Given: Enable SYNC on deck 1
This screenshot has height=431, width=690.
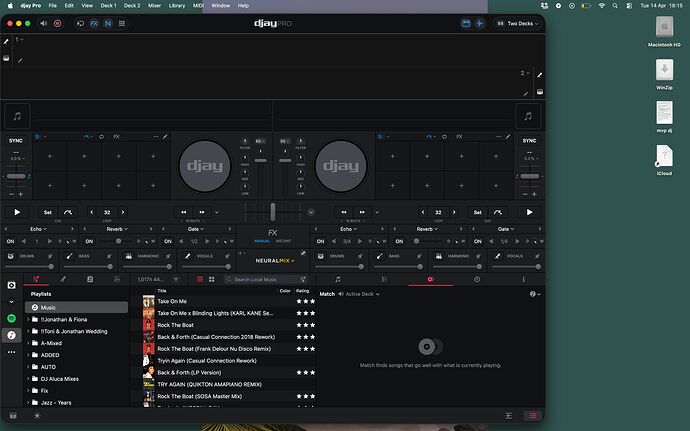Looking at the screenshot, I should pyautogui.click(x=16, y=140).
